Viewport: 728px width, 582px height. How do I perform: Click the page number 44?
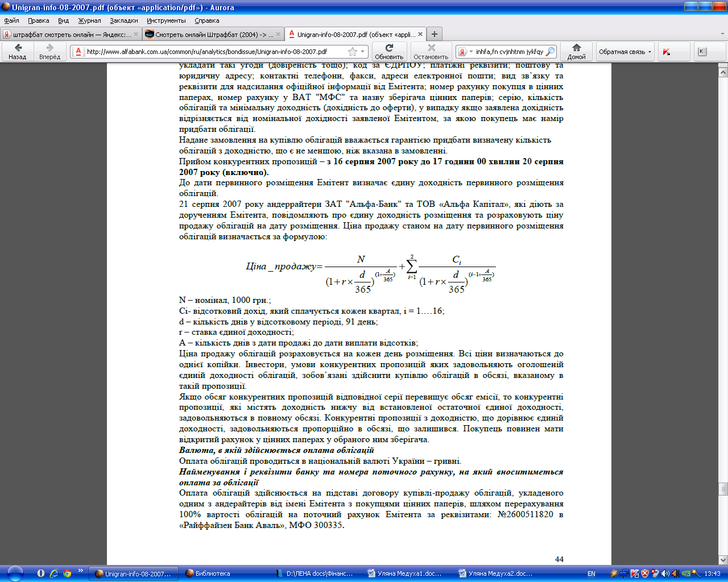pos(559,559)
